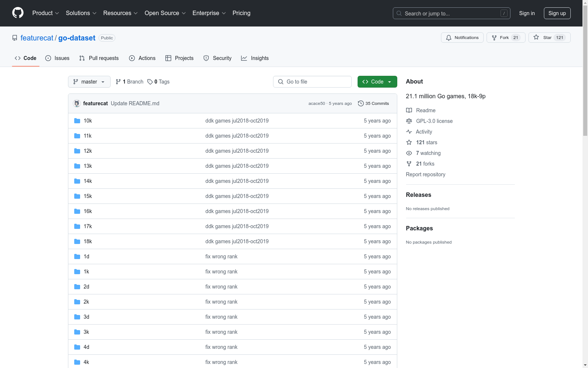Open the 10k folder icon
Viewport: 588px width, 368px height.
[x=77, y=121]
